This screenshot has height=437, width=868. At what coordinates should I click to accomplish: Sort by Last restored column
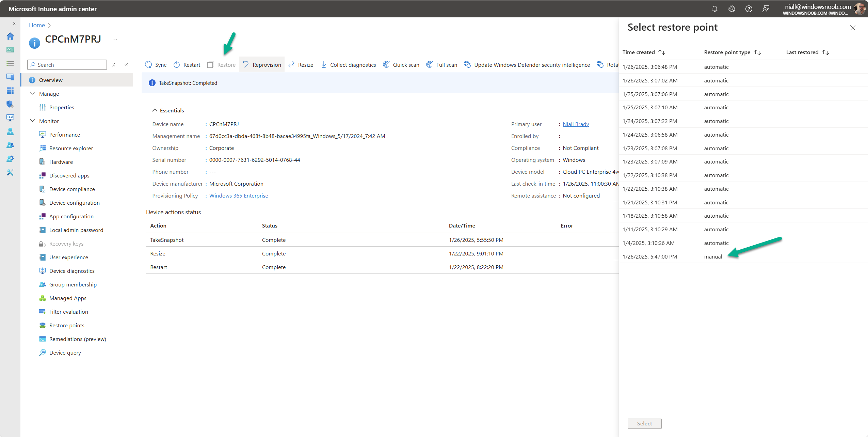coord(807,52)
